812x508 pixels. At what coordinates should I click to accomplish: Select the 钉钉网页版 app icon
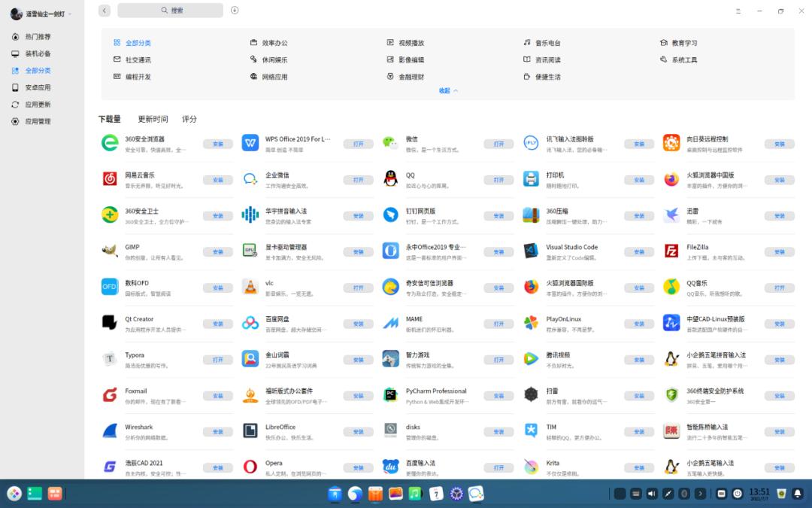(390, 214)
